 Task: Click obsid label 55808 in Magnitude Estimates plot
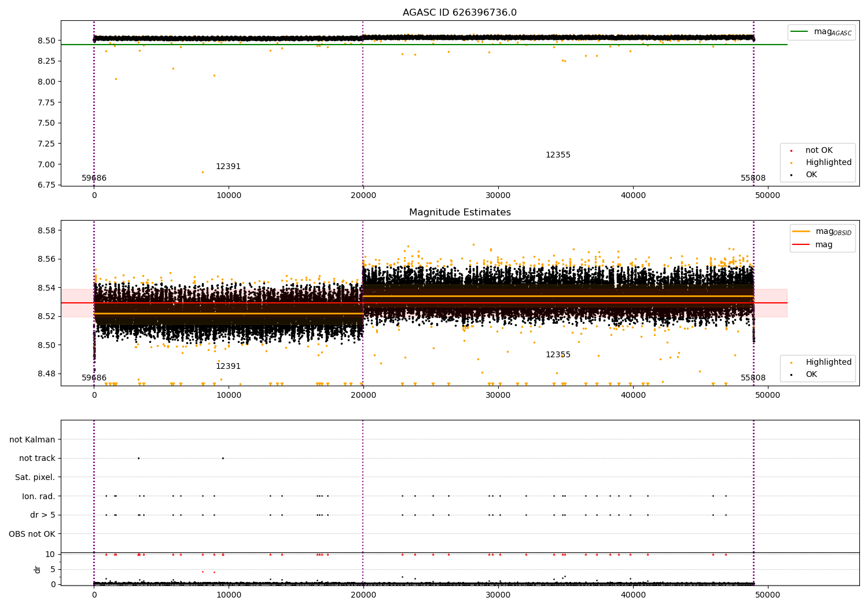(753, 378)
